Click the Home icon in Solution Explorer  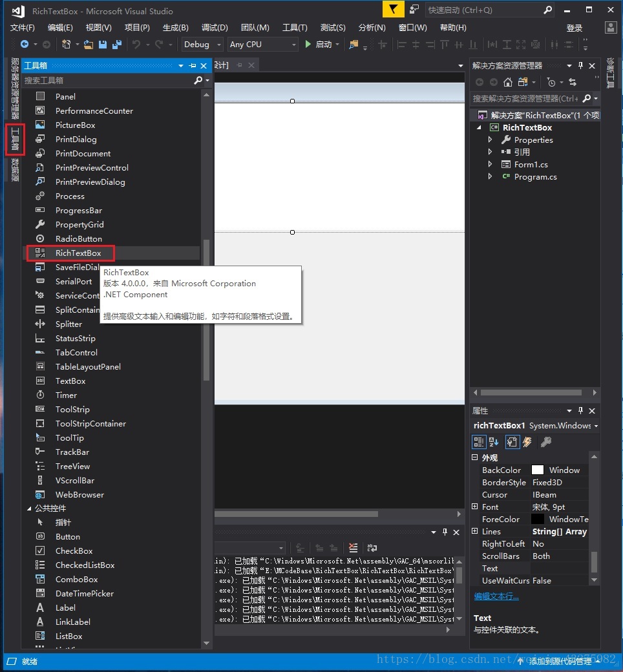(508, 82)
